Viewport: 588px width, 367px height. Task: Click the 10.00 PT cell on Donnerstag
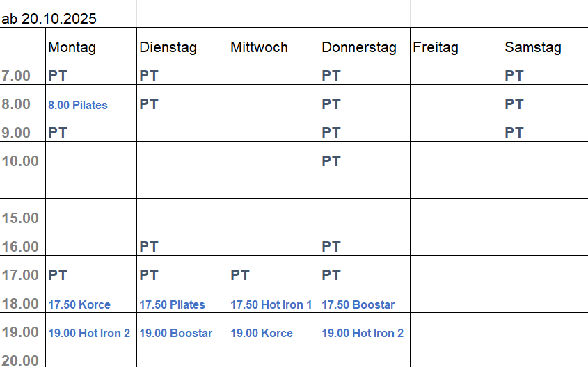pyautogui.click(x=331, y=161)
